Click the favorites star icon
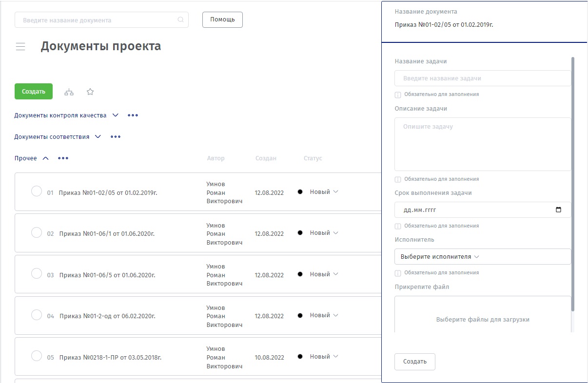Viewport: 588px width, 383px height. pos(90,92)
